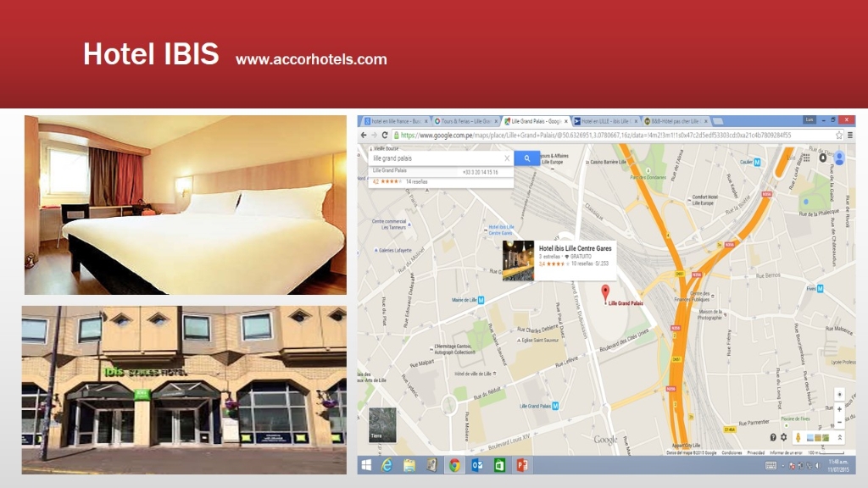The width and height of the screenshot is (868, 488).
Task: Clear the 'lille grand palais' search text
Action: coord(507,158)
